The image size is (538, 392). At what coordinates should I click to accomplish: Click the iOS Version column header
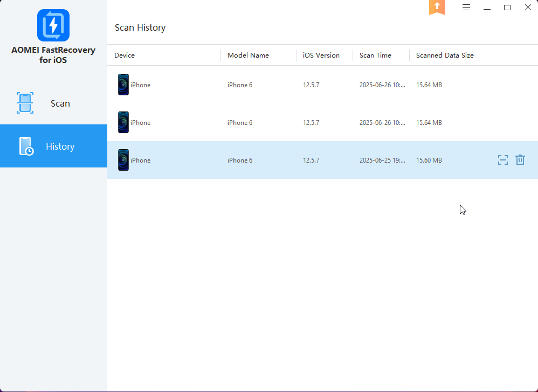[x=321, y=55]
